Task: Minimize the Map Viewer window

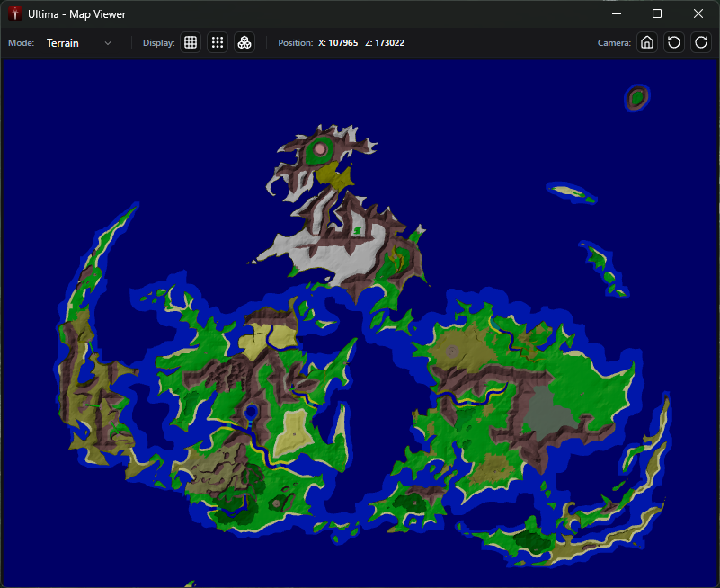Action: tap(617, 13)
